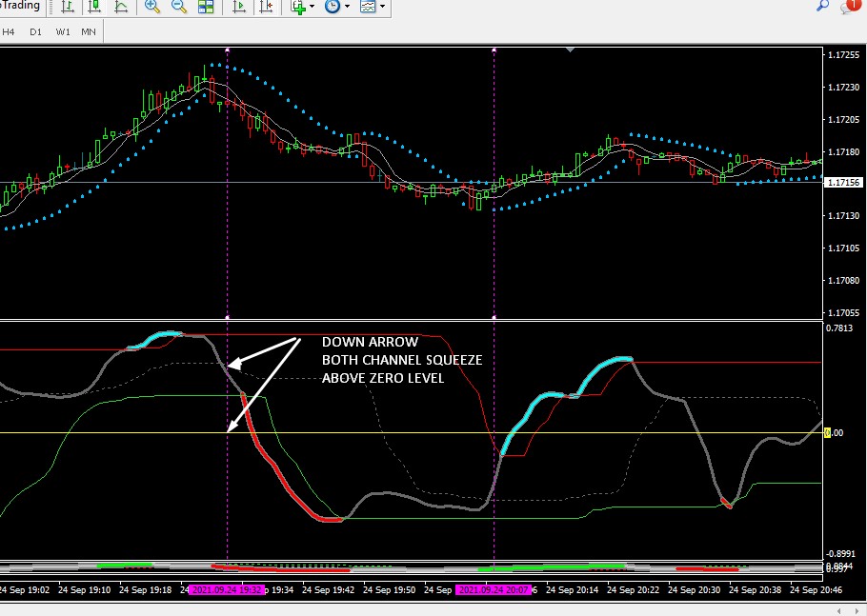Open the indicators list dropdown arrow
This screenshot has height=616, width=867.
pos(313,7)
